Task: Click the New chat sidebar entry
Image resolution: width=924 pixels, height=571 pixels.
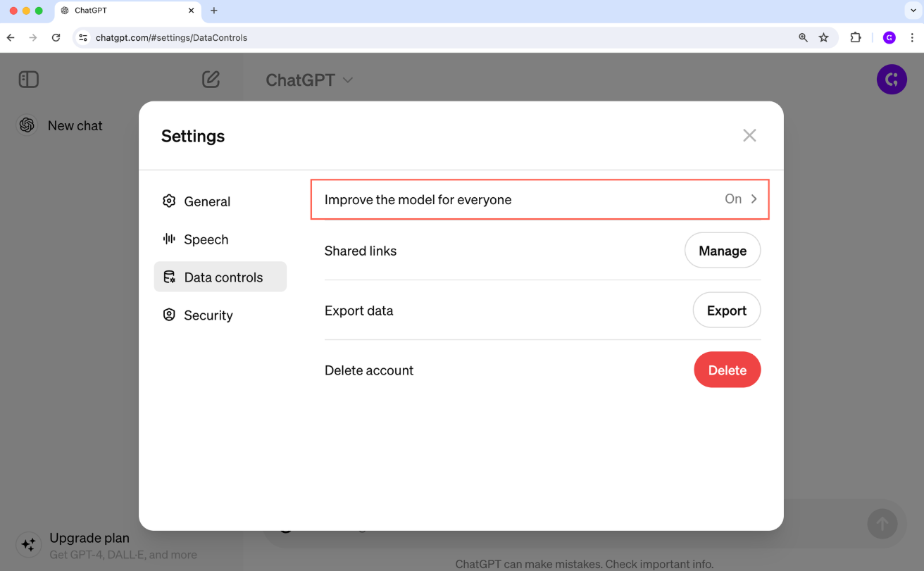Action: tap(75, 125)
